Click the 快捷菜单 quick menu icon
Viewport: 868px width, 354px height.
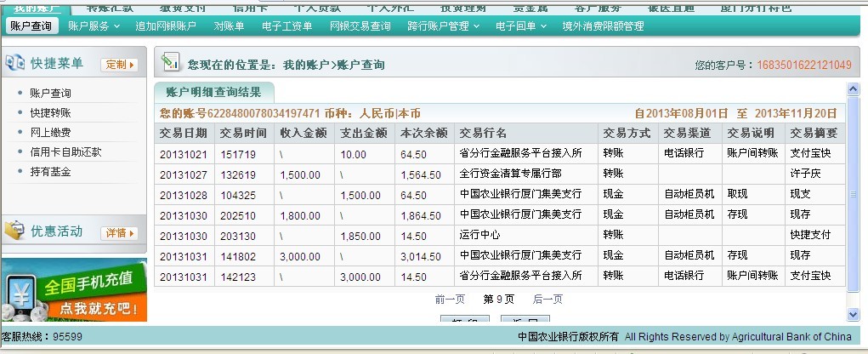pyautogui.click(x=14, y=64)
